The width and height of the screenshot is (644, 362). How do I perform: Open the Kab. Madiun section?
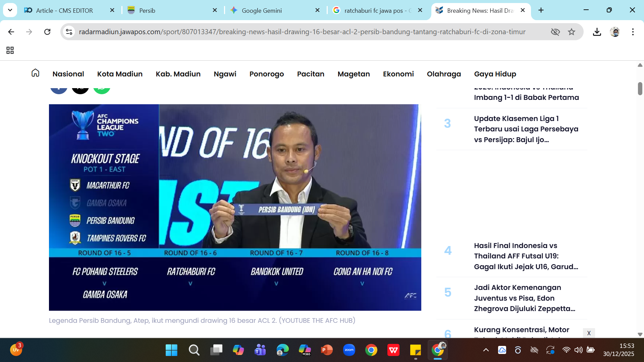(x=178, y=74)
